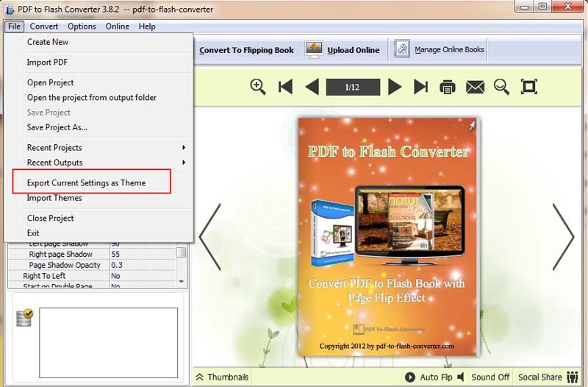
Task: Open Social Share label
Action: (540, 377)
